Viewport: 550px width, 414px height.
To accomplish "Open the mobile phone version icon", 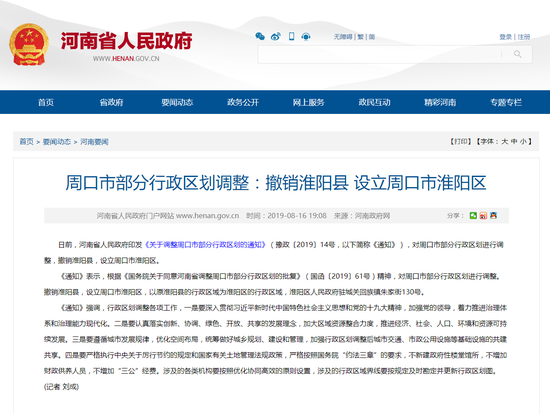I will [x=291, y=36].
